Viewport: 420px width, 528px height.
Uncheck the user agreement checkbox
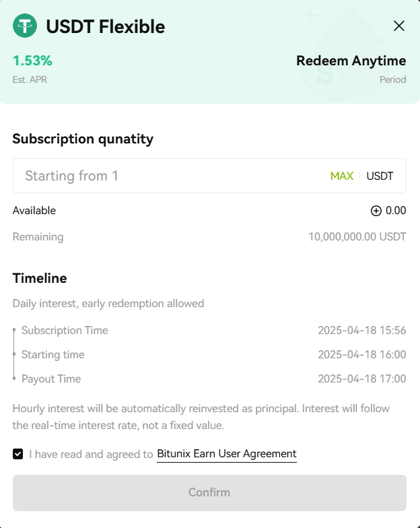click(x=17, y=454)
